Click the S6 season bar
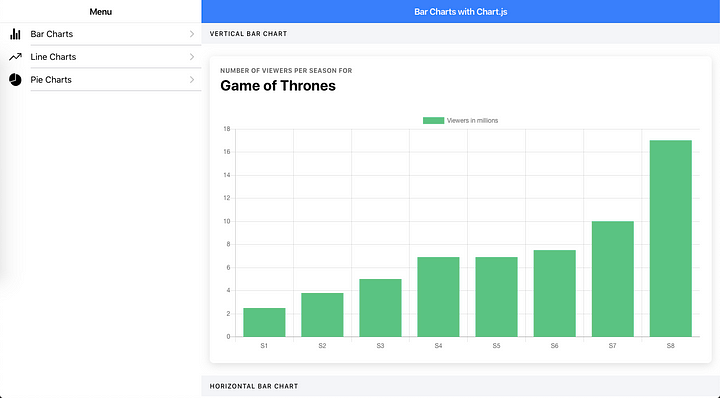This screenshot has height=398, width=720. coord(554,293)
